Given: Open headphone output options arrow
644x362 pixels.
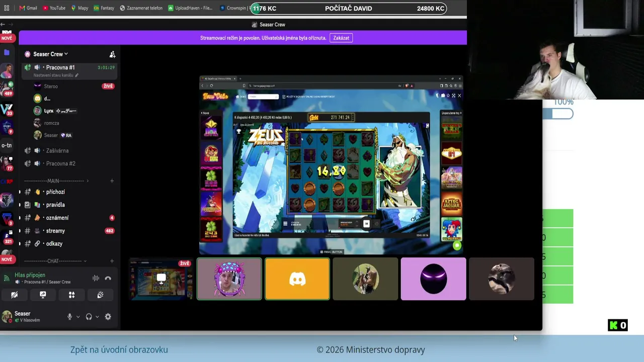Looking at the screenshot, I should click(97, 317).
